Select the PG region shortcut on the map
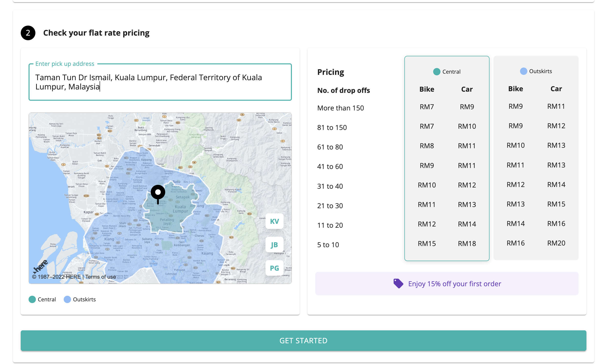 click(274, 268)
